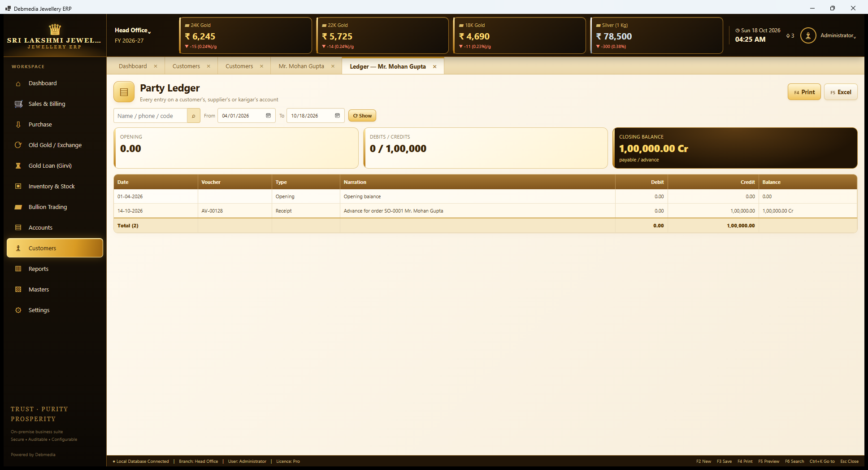
Task: Close the Mr. Mohan Gupta tab
Action: click(x=333, y=66)
